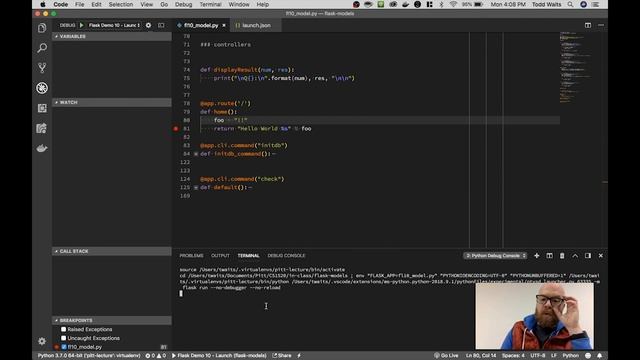
Task: Open notifications bell in status bar
Action: pyautogui.click(x=599, y=356)
